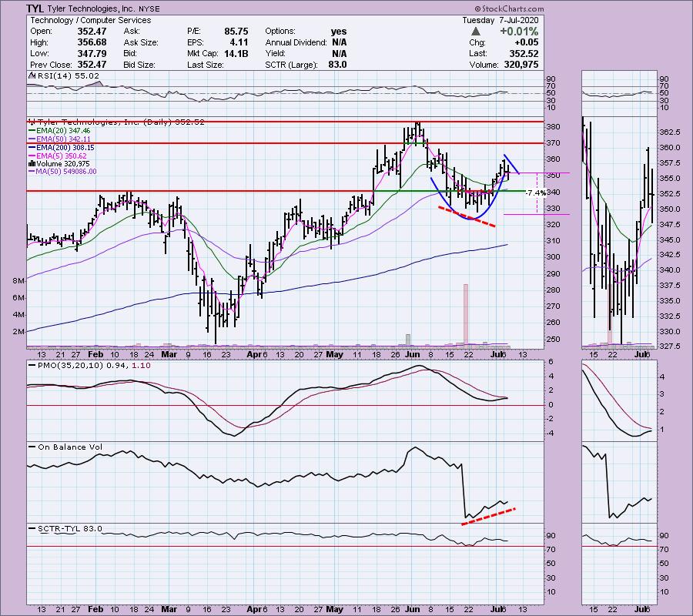The width and height of the screenshot is (693, 616).
Task: Click the On Balance Vol panel label
Action: (65, 447)
